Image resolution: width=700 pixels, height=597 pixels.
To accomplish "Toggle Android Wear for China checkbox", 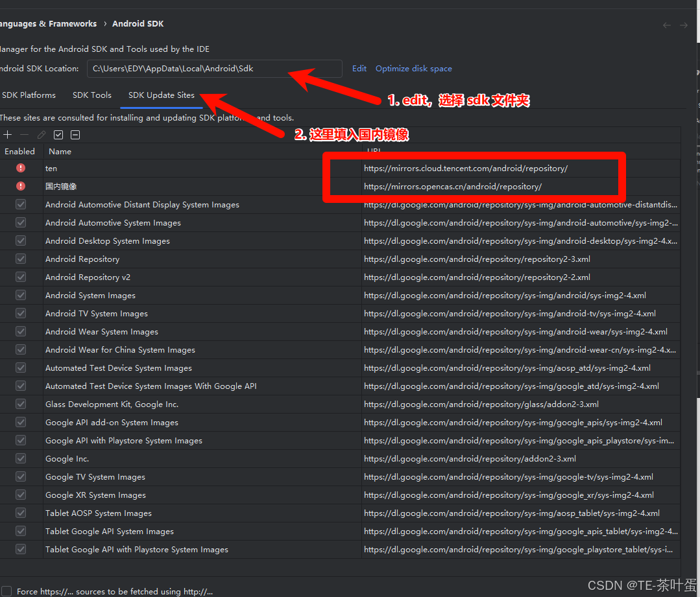I will 21,350.
